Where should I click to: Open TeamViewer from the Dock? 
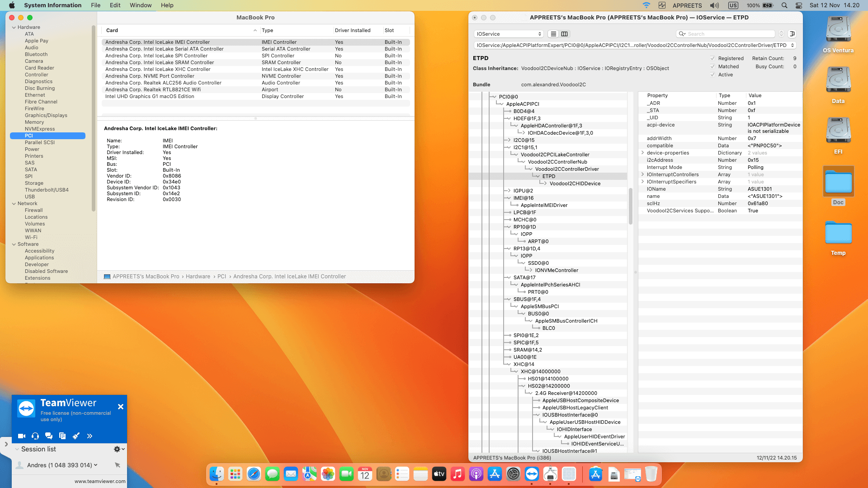click(532, 474)
